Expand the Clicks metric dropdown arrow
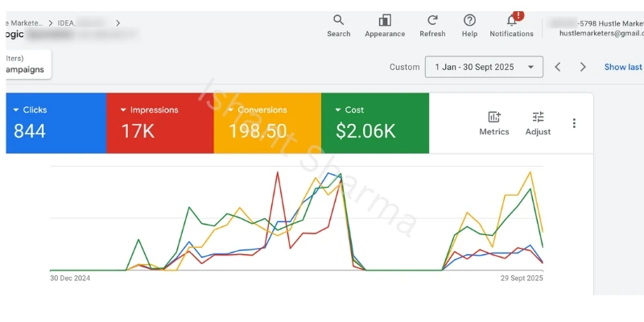This screenshot has width=644, height=322. click(16, 110)
